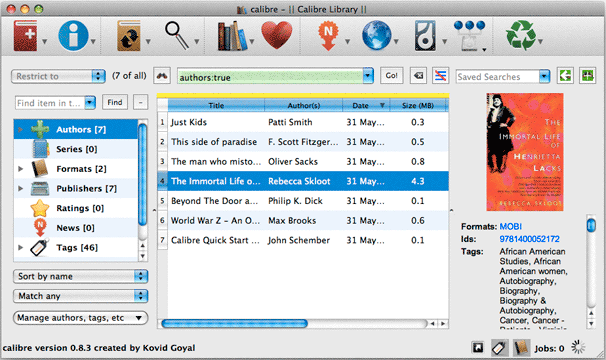Sort by the Title column header
The width and height of the screenshot is (606, 360).
click(216, 105)
